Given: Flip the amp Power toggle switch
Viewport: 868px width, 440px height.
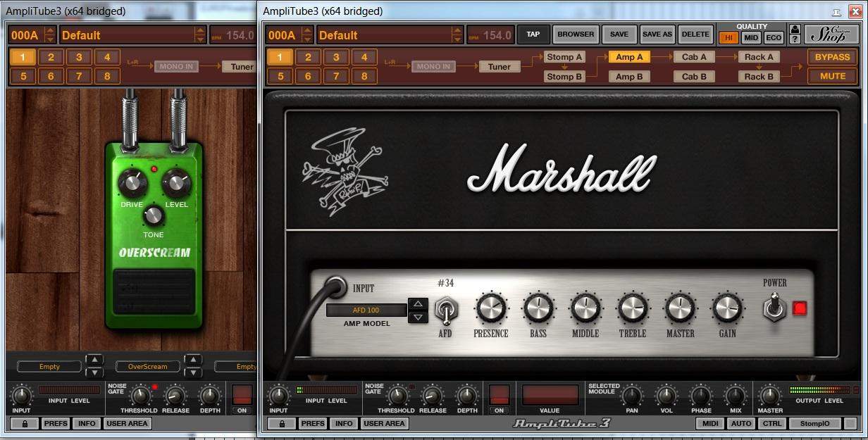Looking at the screenshot, I should point(775,308).
